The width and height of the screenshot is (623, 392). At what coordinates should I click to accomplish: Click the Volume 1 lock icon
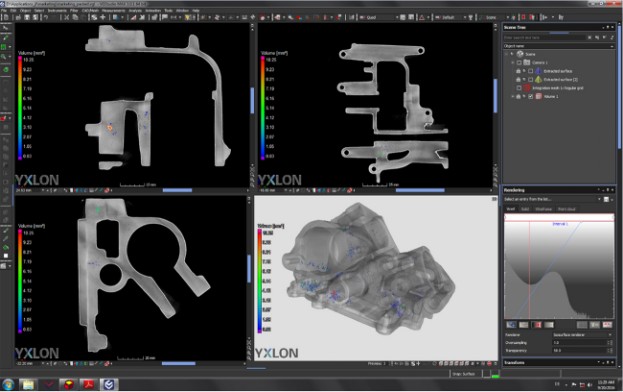point(518,97)
